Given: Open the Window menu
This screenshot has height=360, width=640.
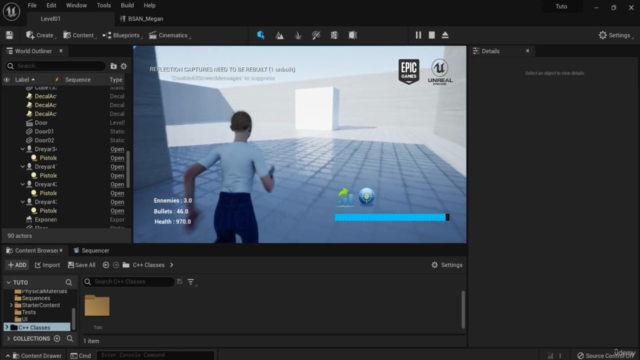Looking at the screenshot, I should (76, 5).
